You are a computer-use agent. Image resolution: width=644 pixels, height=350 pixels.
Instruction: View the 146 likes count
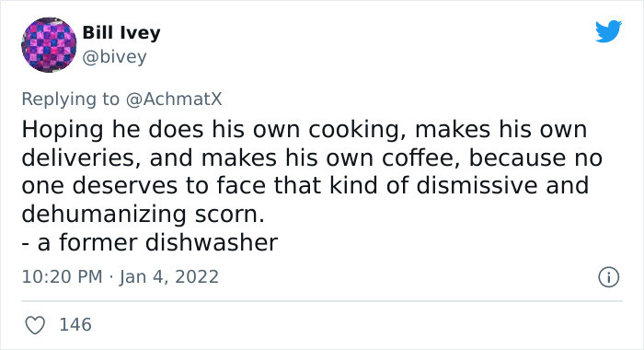click(75, 324)
